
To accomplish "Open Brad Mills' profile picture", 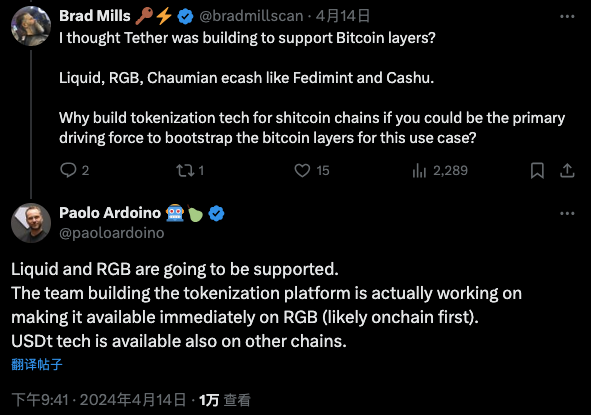I will point(31,26).
